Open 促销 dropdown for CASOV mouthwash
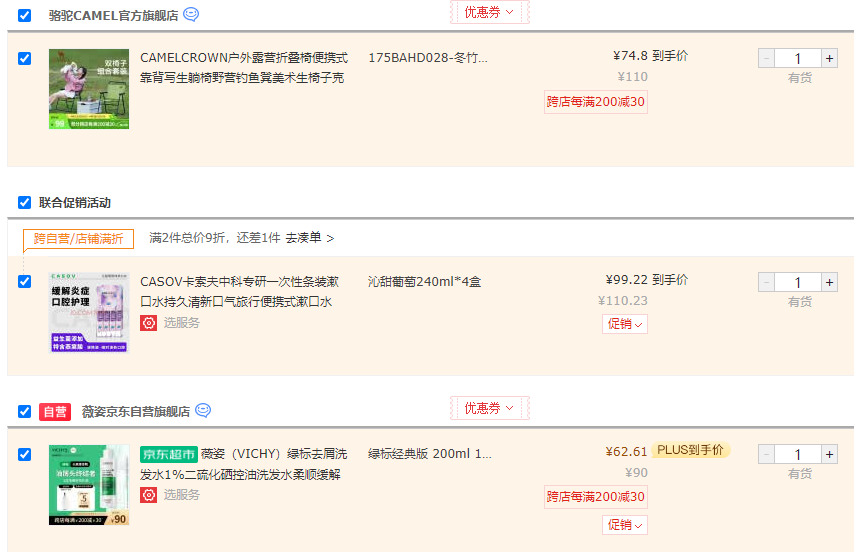The width and height of the screenshot is (854, 552). [625, 324]
